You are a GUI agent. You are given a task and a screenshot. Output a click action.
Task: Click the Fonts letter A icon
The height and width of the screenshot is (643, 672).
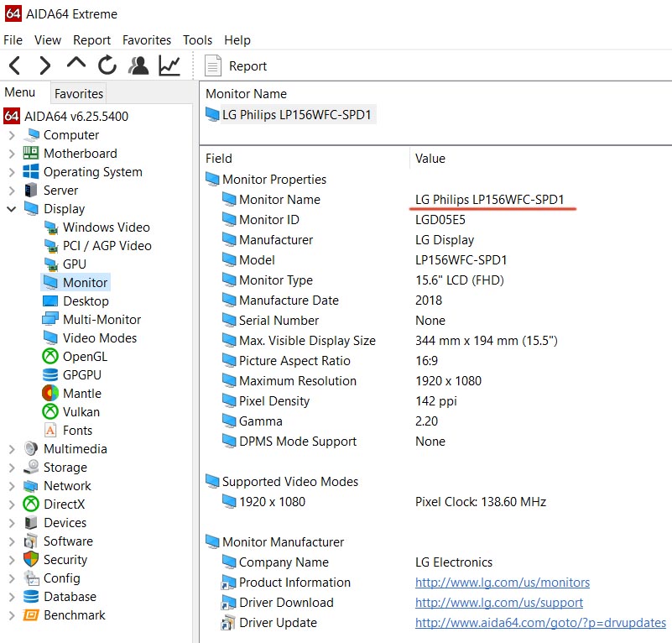(50, 431)
